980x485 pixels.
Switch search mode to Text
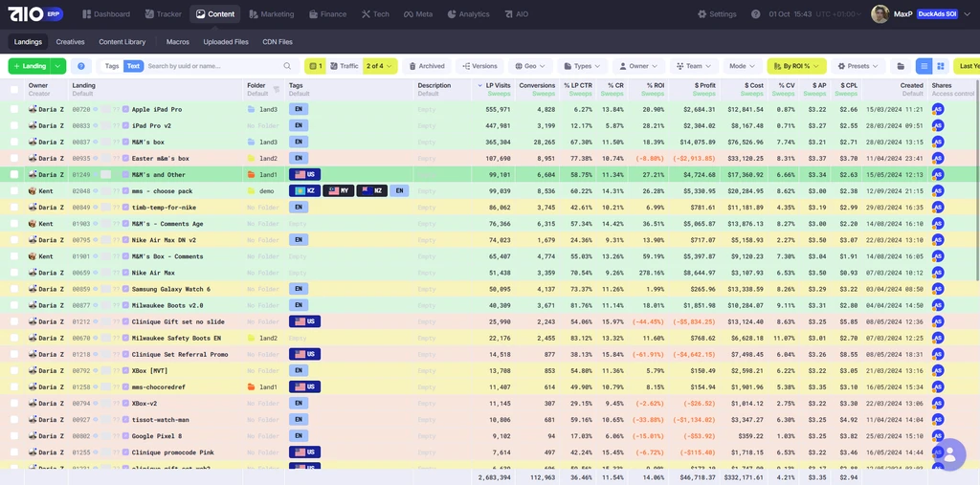click(x=133, y=66)
